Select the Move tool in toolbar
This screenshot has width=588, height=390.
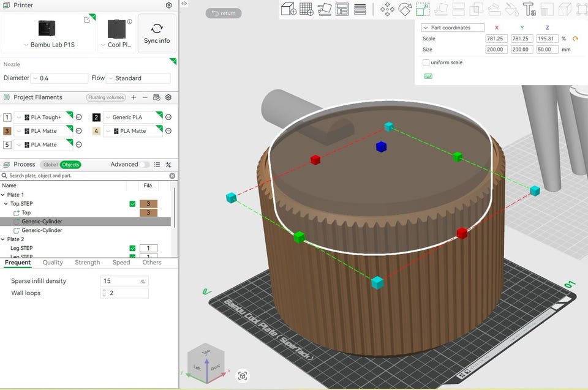[x=387, y=9]
